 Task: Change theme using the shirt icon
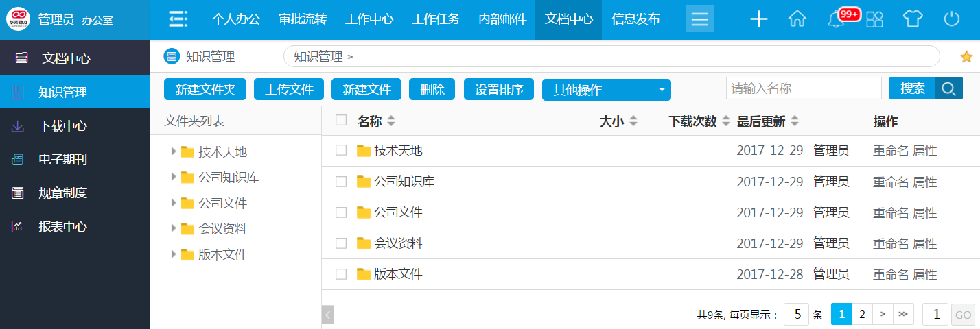(x=913, y=19)
